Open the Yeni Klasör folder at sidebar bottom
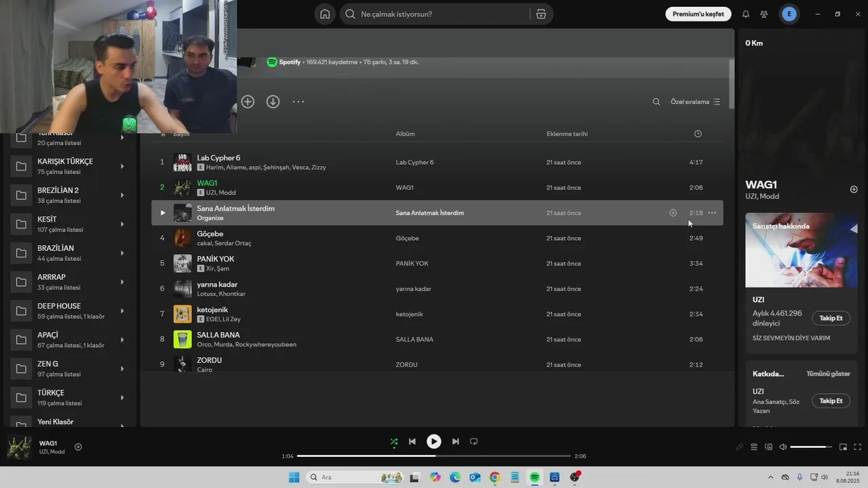 (x=71, y=422)
